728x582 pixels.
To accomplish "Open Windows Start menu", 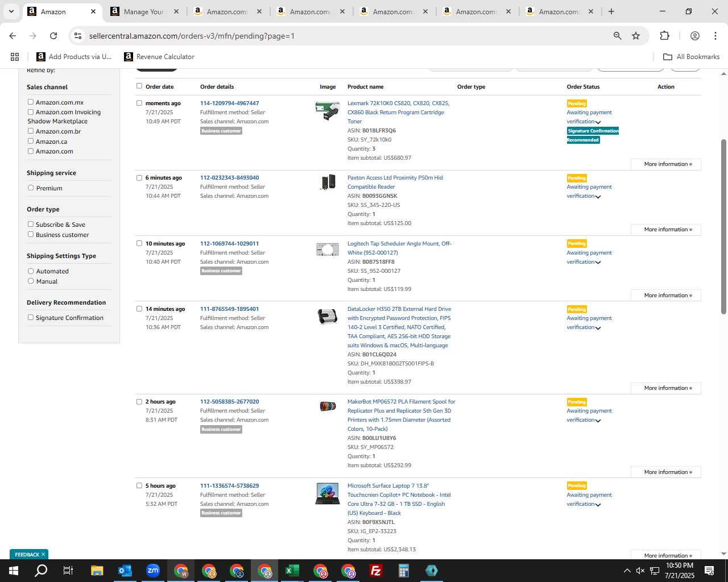I will click(x=14, y=571).
